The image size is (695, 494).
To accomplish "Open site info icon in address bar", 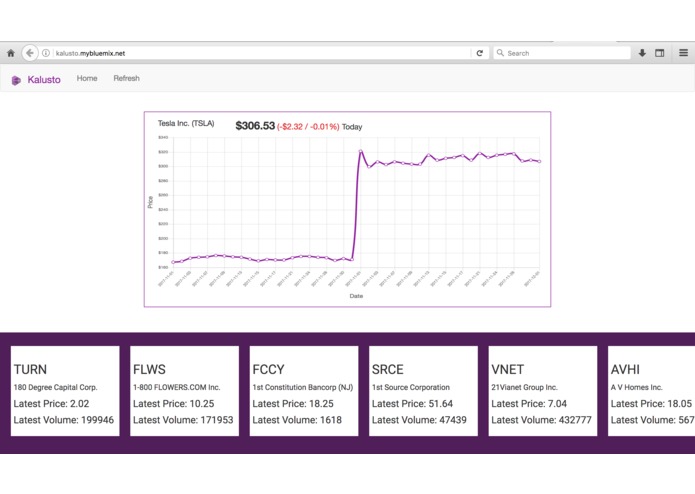I will pyautogui.click(x=46, y=53).
